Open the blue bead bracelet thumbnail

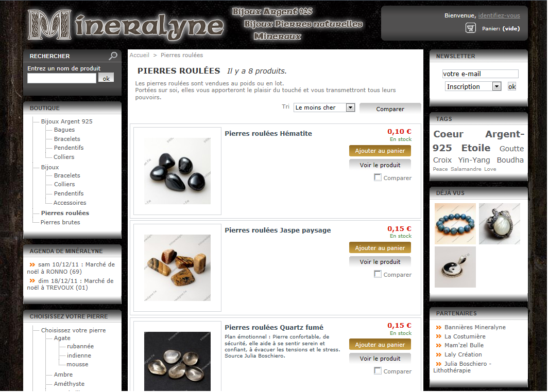(x=455, y=224)
